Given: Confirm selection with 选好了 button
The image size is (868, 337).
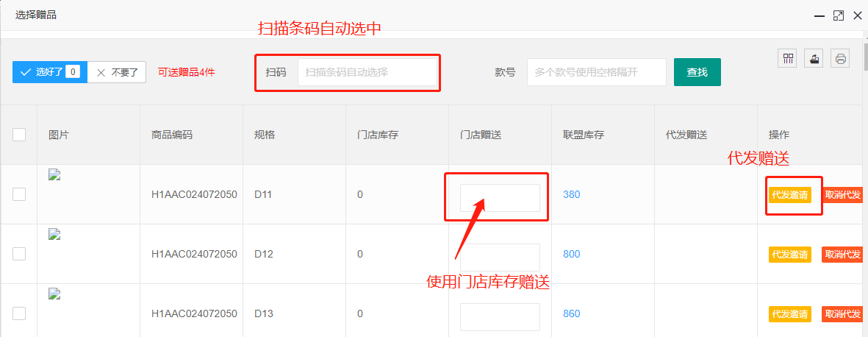Looking at the screenshot, I should (50, 72).
